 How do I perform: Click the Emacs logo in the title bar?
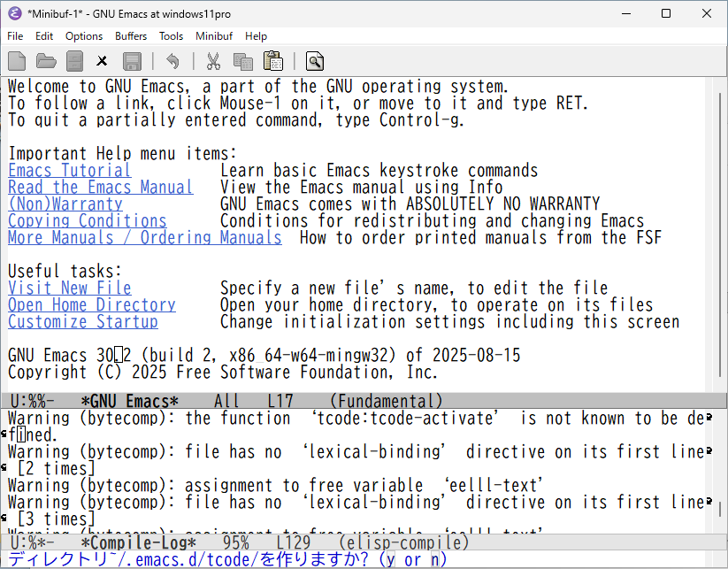click(x=15, y=13)
